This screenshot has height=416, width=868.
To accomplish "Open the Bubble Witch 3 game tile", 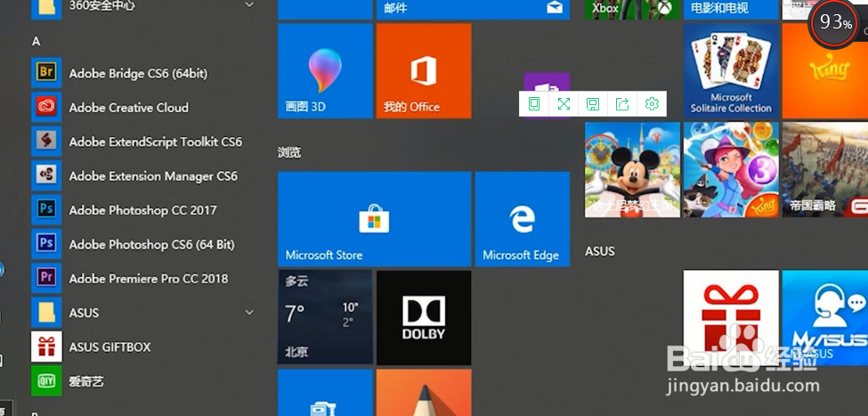I will [x=731, y=169].
